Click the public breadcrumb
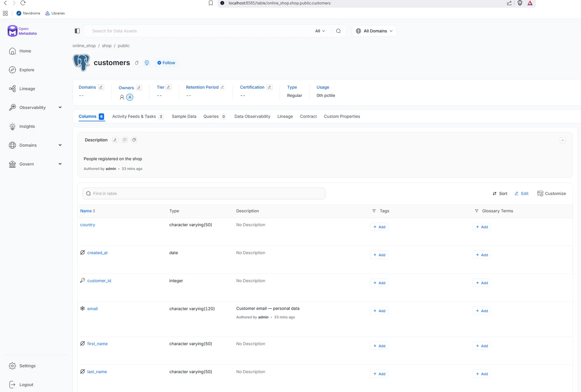This screenshot has height=392, width=581. point(123,46)
